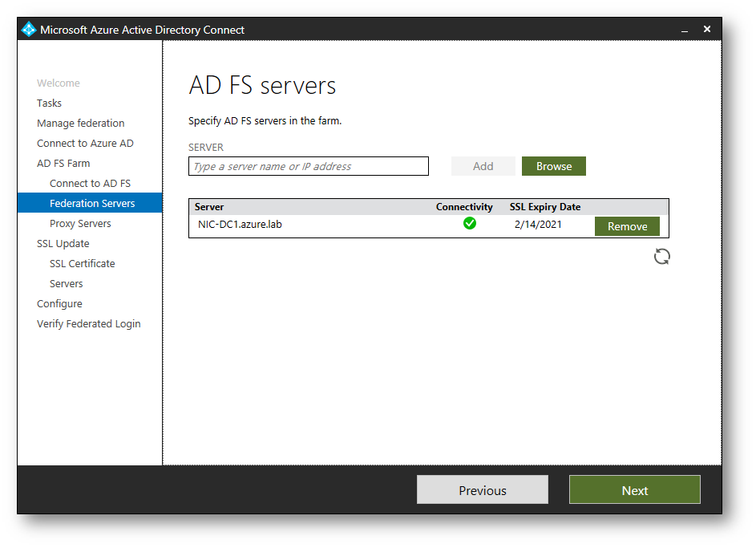Click the 2/14/2021 expiry date cell
756x548 pixels.
pos(538,225)
